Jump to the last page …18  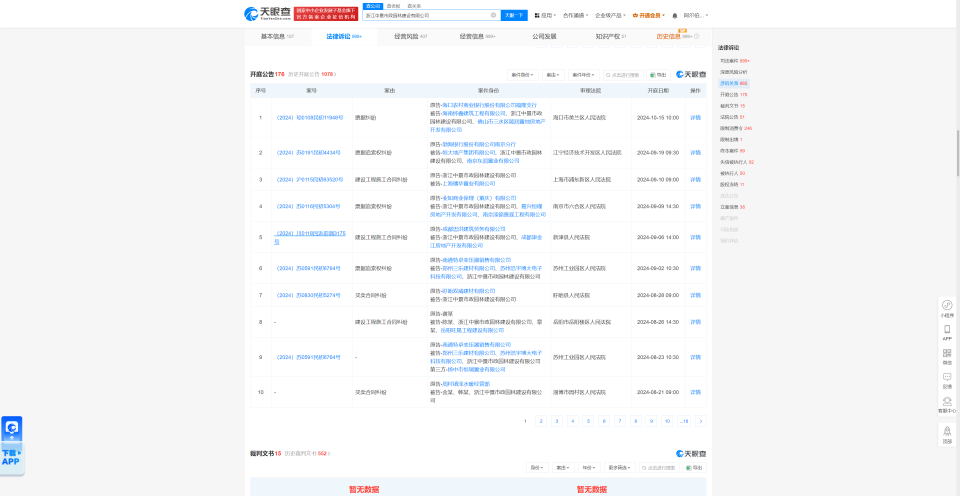684,421
